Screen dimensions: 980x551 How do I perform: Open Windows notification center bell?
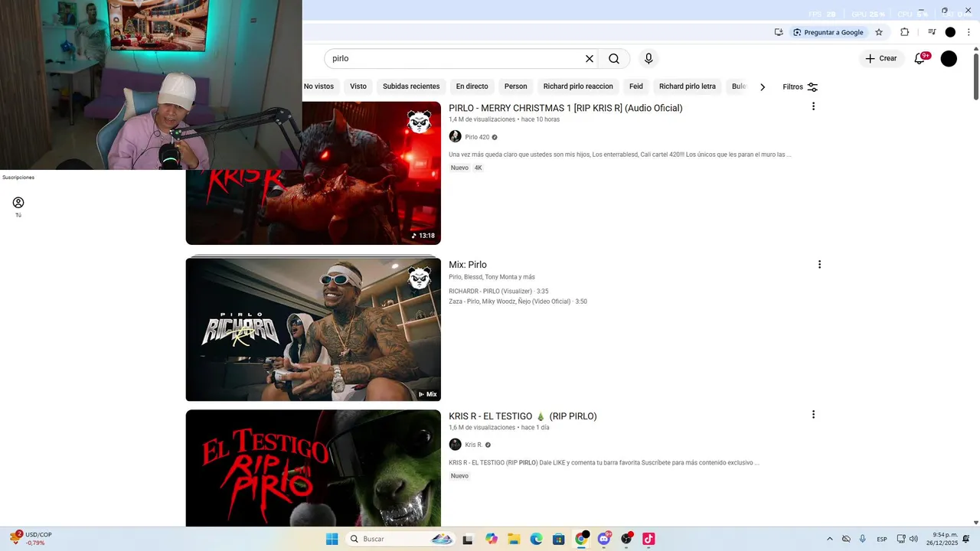pos(966,539)
